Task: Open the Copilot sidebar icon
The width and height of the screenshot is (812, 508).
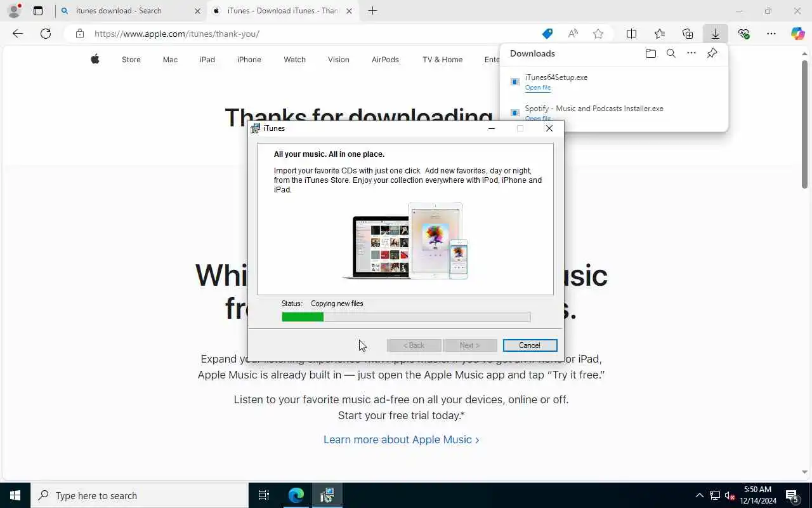Action: tap(798, 34)
